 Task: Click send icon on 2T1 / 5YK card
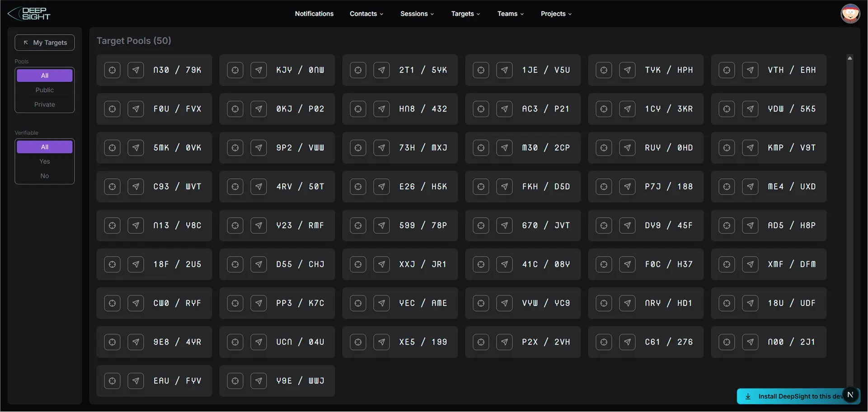pos(381,70)
